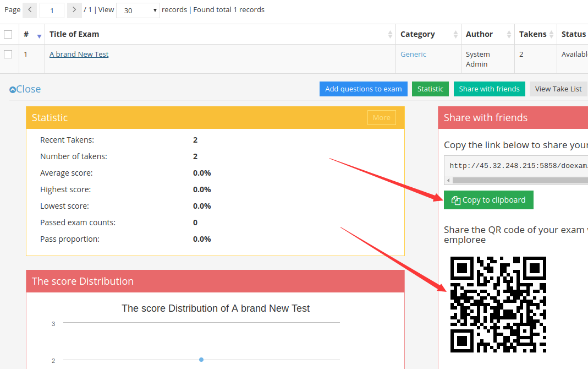Tick the select-all checkbox in table header
588x369 pixels.
[8, 35]
